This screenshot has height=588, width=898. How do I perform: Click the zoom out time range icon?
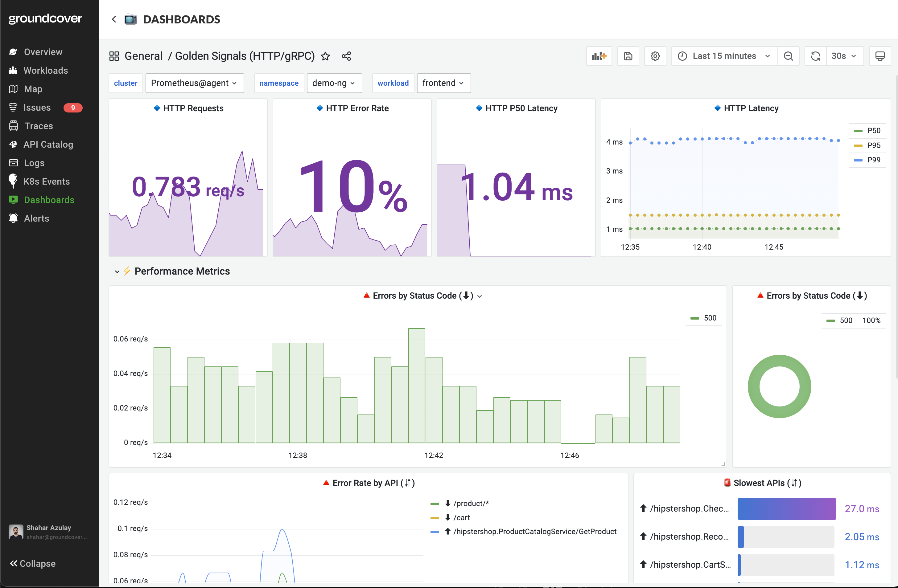point(788,56)
